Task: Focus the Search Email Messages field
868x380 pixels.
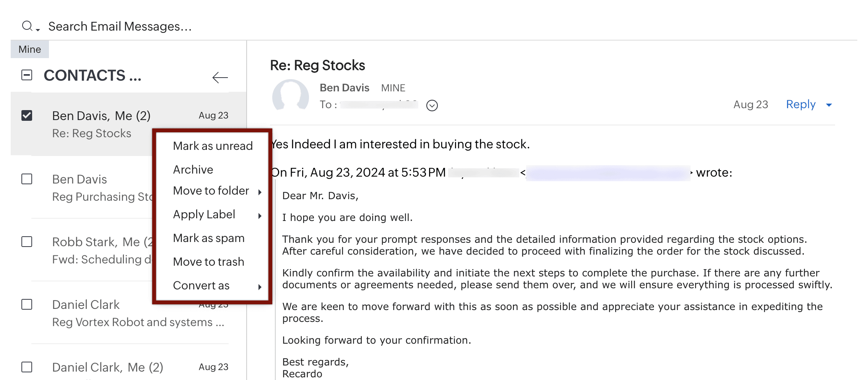Action: pos(120,26)
